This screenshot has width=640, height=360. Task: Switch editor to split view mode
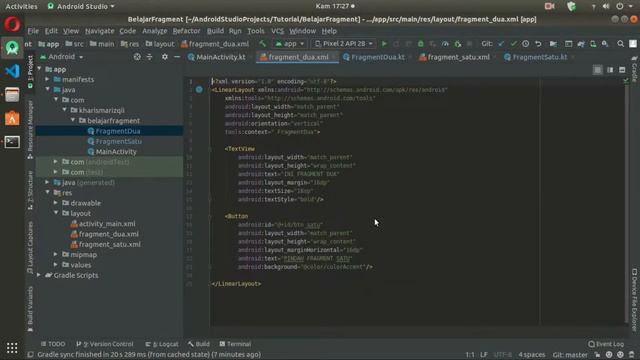(610, 70)
